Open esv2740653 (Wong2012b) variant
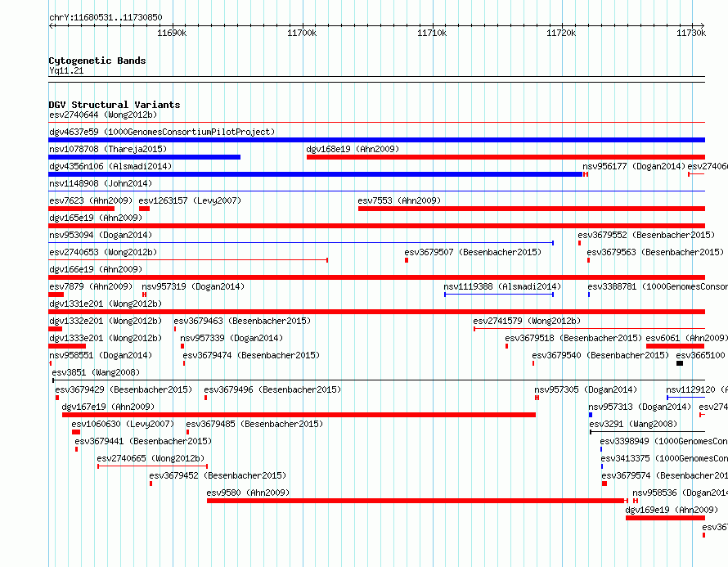 [x=103, y=252]
